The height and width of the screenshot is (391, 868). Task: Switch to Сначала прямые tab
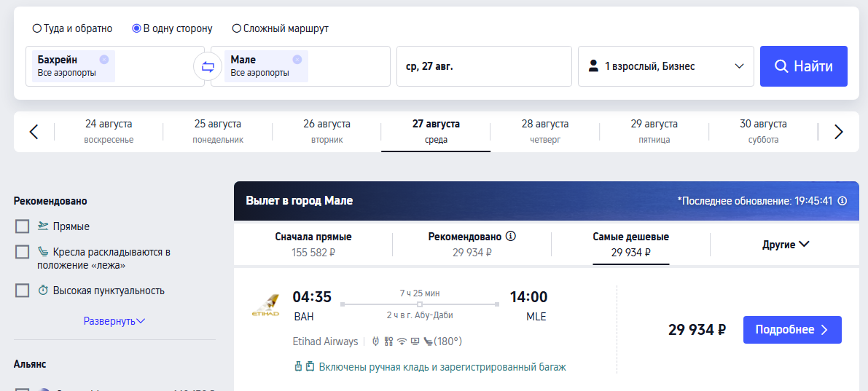coord(313,245)
